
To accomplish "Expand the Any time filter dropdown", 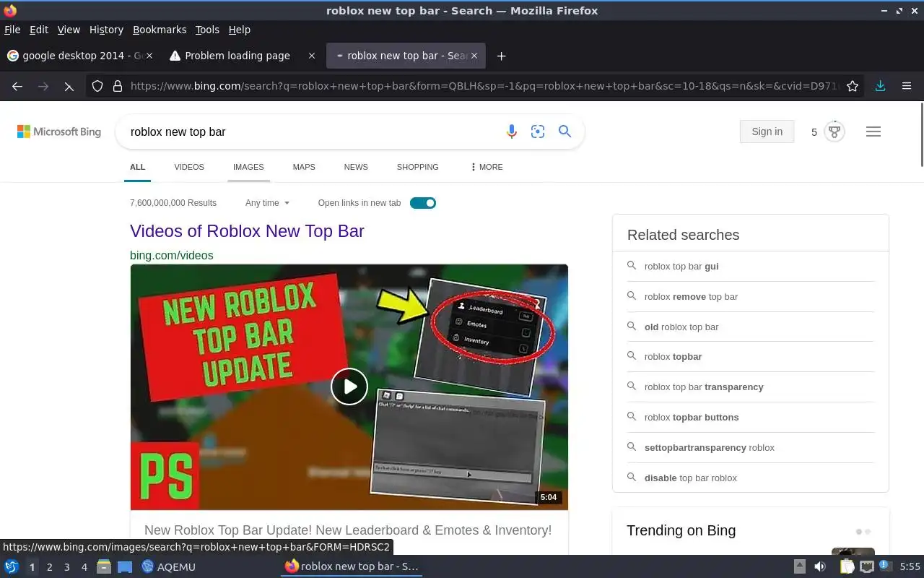I will pyautogui.click(x=267, y=203).
